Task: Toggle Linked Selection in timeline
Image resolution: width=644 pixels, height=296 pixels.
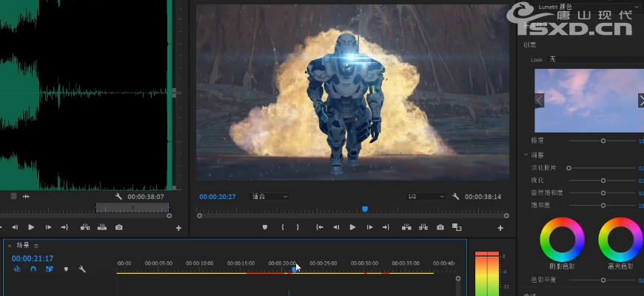Action: tap(50, 269)
